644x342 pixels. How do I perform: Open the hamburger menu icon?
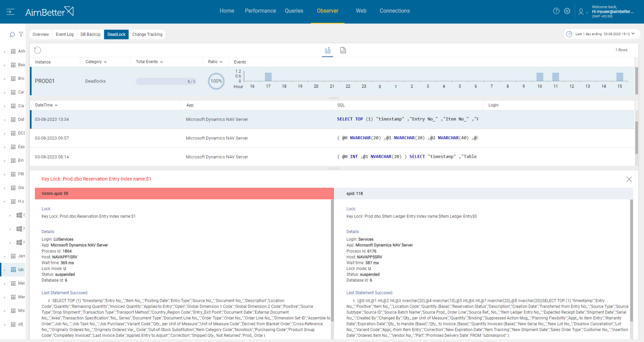[10, 12]
